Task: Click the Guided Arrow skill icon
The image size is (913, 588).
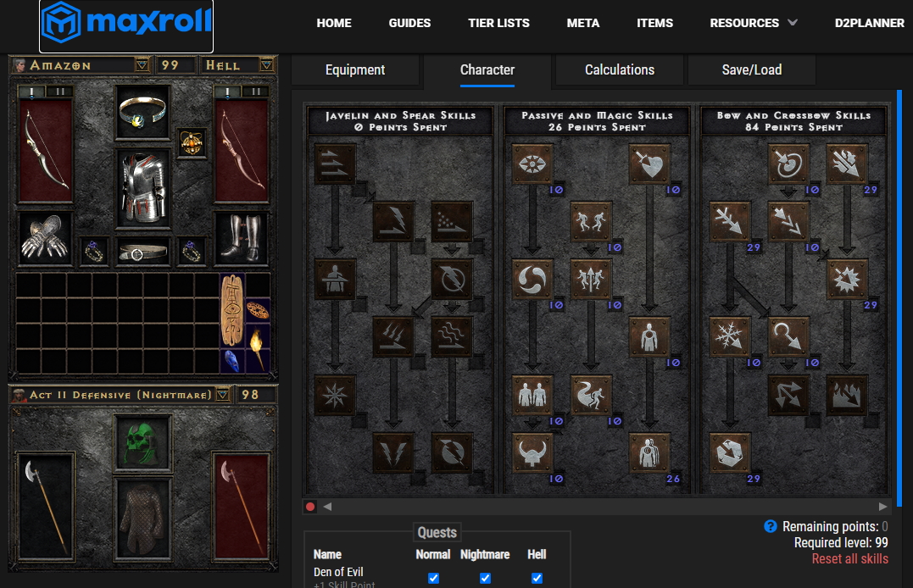Action: [789, 336]
